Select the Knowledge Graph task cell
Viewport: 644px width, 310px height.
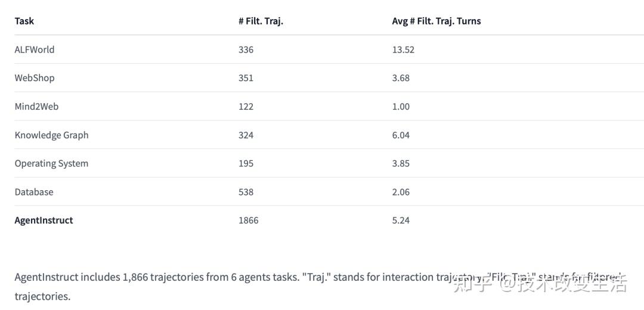(51, 135)
